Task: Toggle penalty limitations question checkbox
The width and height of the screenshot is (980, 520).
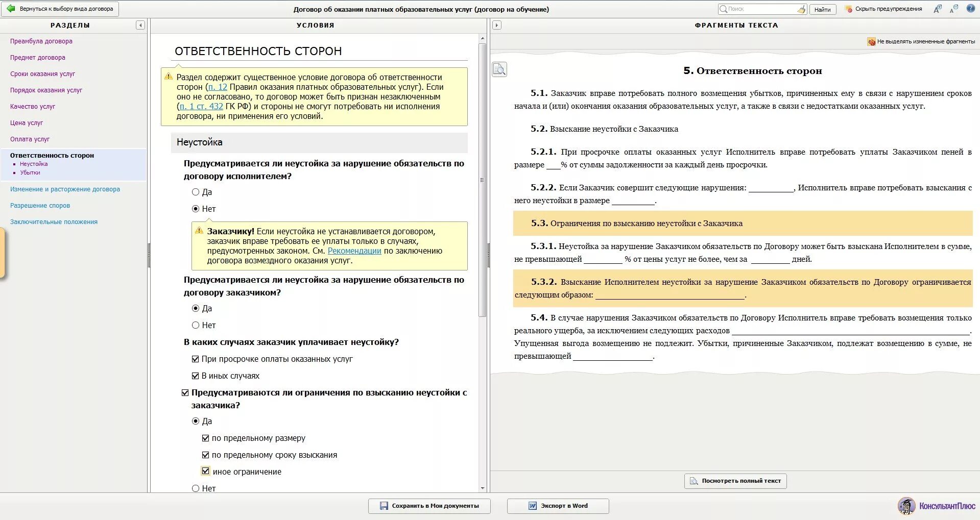Action: pyautogui.click(x=185, y=392)
